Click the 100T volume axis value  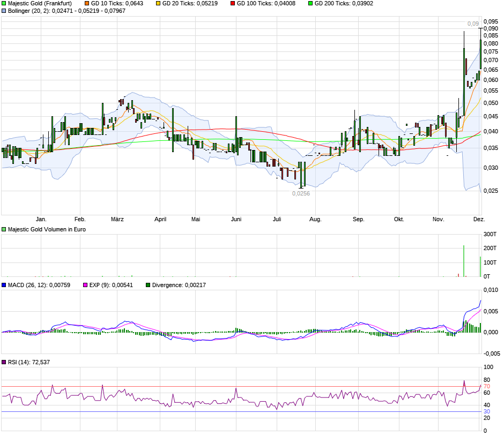(490, 262)
